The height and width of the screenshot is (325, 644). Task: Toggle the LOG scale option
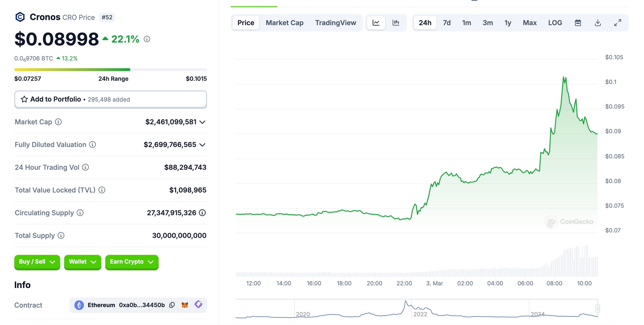(x=555, y=23)
